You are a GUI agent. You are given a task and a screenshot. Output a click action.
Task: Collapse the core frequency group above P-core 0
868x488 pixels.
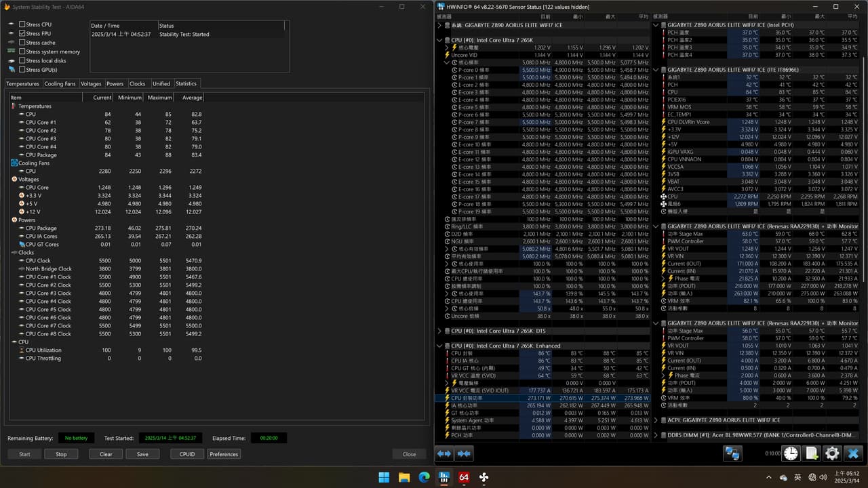coord(447,62)
